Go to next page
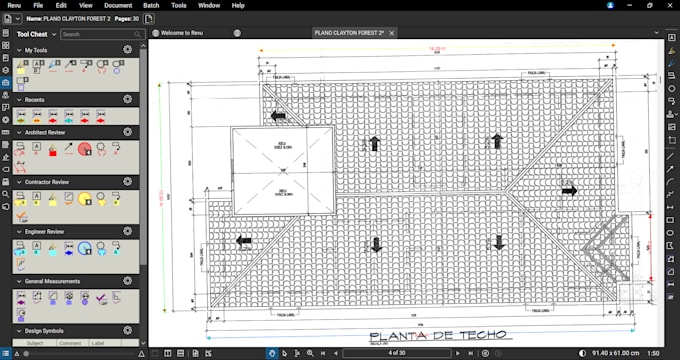 pos(458,353)
